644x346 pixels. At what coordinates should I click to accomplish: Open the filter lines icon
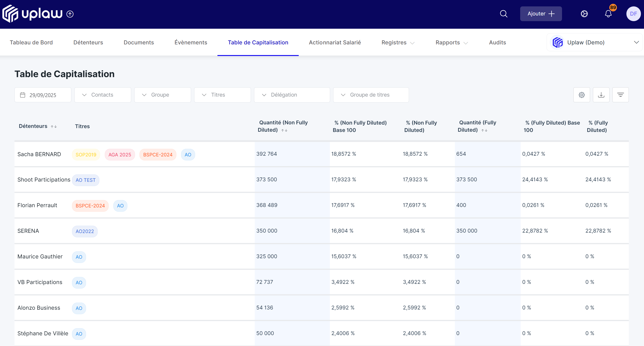620,95
